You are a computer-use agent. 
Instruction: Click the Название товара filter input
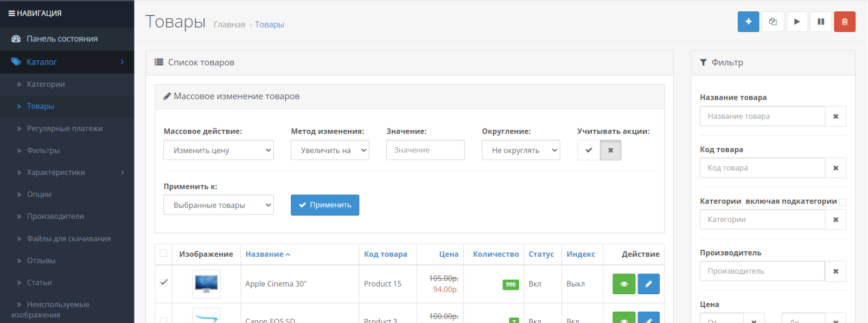(763, 116)
